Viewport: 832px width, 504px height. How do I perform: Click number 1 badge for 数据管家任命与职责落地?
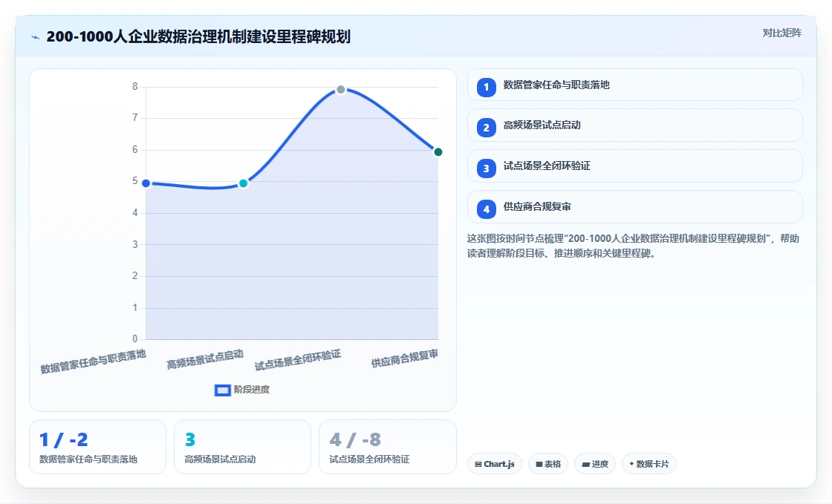(486, 87)
